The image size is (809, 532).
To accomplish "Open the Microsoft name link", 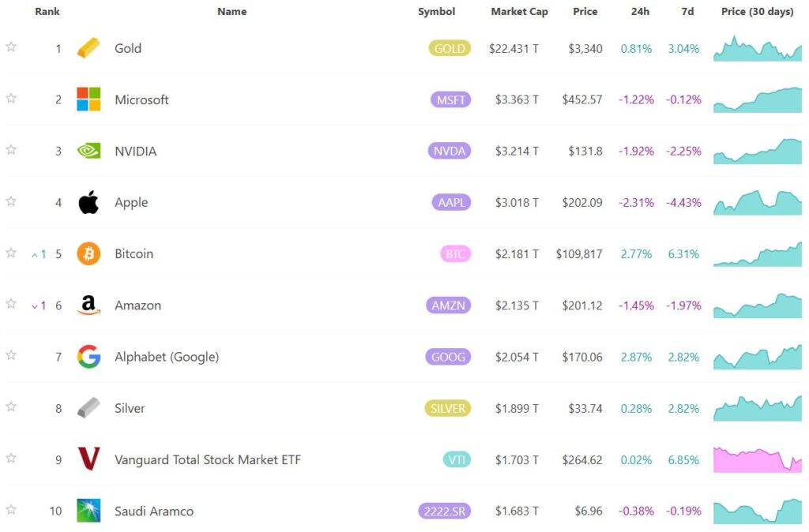I will click(141, 99).
